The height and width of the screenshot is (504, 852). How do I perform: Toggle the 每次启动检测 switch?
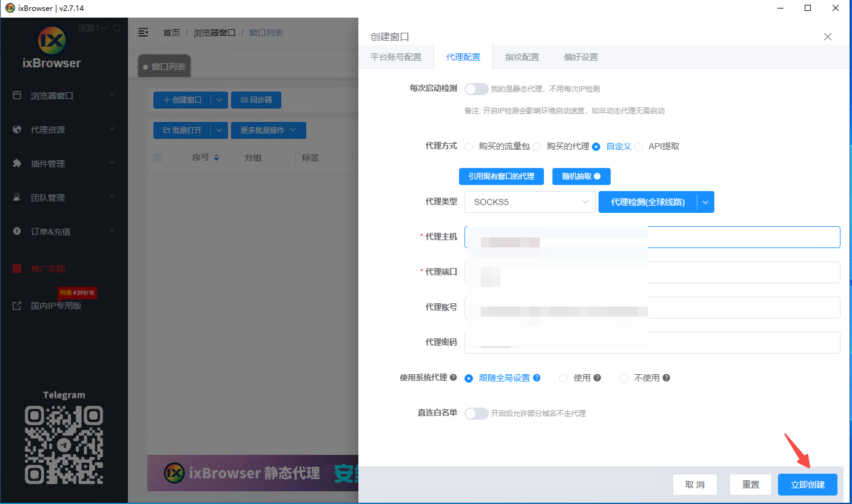pyautogui.click(x=476, y=89)
